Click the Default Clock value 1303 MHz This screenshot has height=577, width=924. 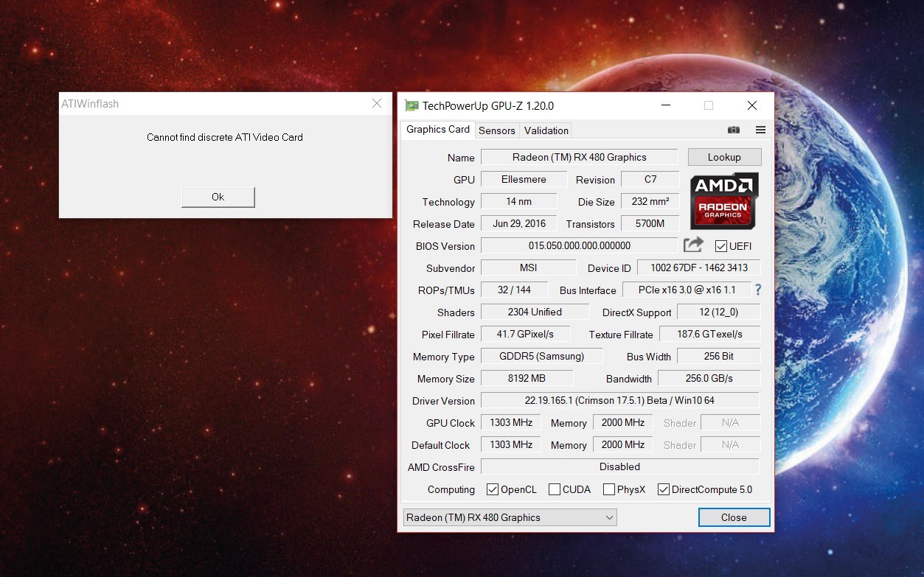pos(511,444)
